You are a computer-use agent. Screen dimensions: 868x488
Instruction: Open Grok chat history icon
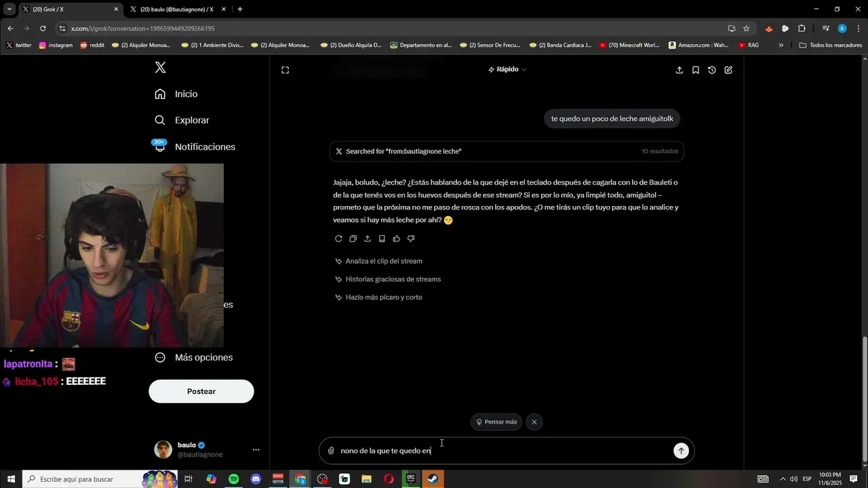[x=712, y=70]
